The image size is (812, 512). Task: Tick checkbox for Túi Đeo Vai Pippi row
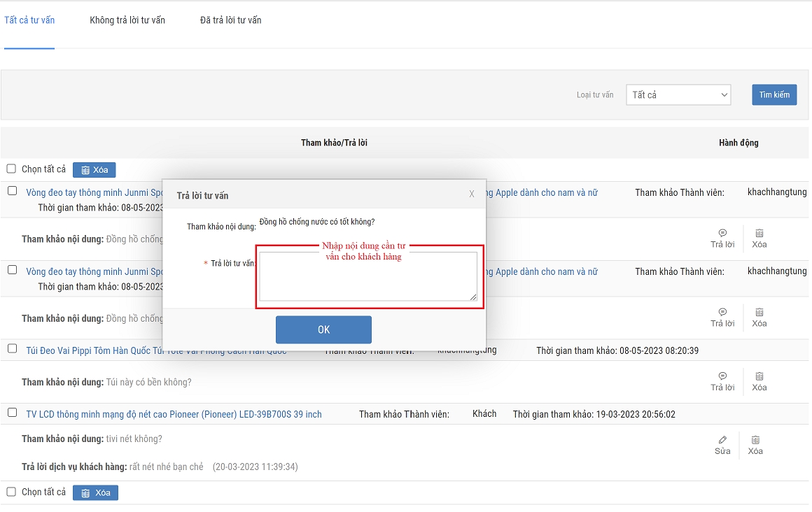[x=12, y=348]
